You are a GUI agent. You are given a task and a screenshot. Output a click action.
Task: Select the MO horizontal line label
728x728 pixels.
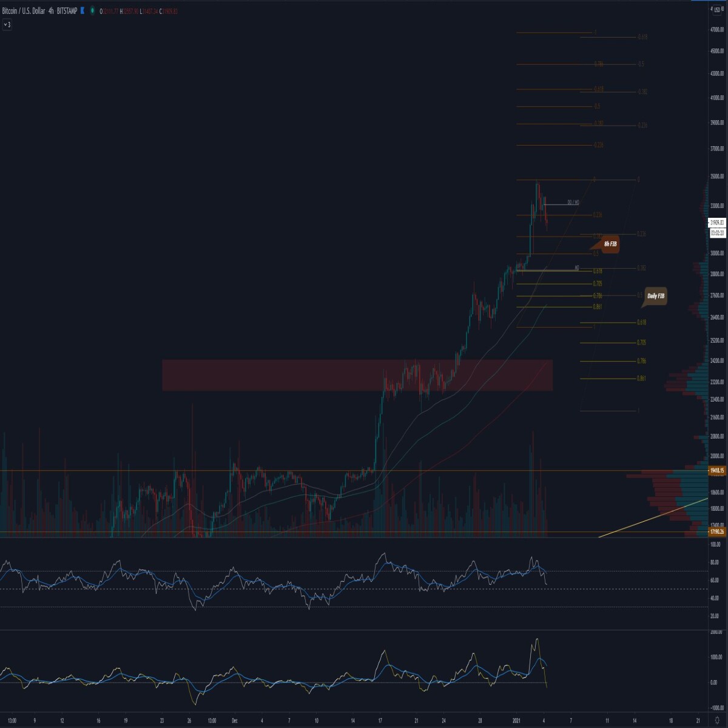577,267
